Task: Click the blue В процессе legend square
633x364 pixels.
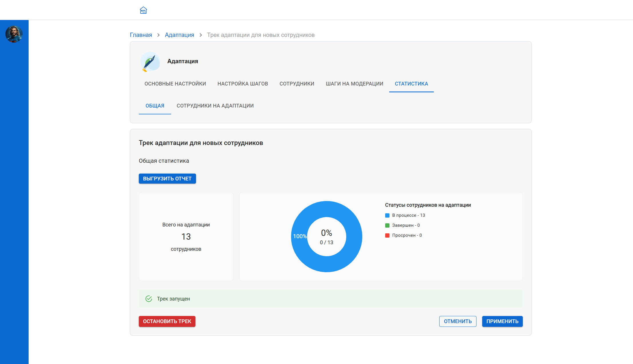Action: pos(387,215)
